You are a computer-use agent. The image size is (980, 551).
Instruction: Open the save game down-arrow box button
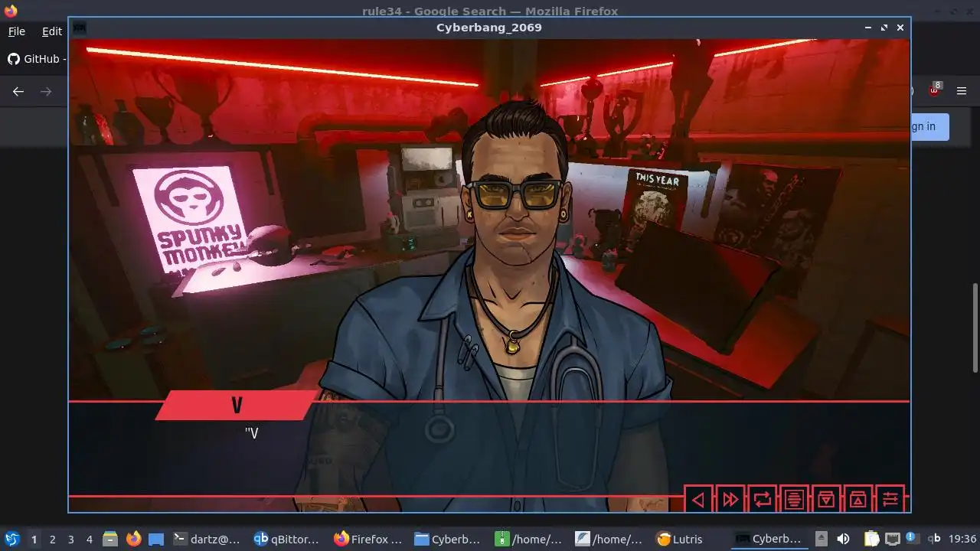tap(826, 500)
